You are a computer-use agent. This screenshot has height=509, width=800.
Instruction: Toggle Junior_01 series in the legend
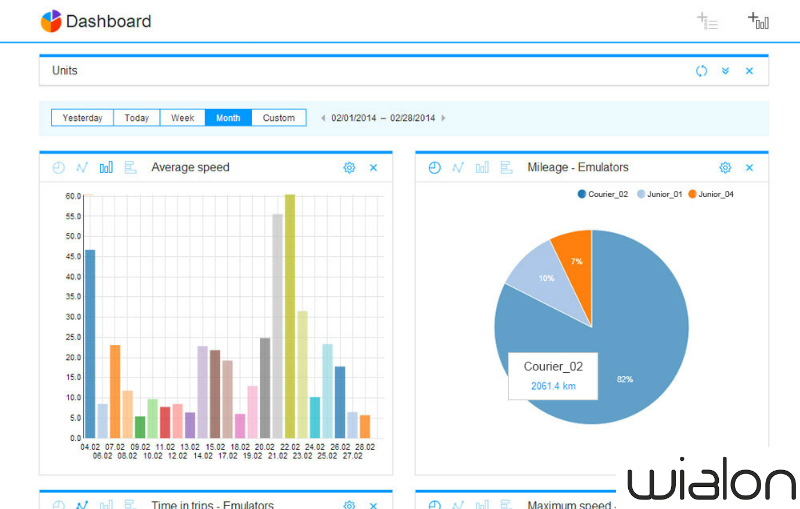[659, 194]
